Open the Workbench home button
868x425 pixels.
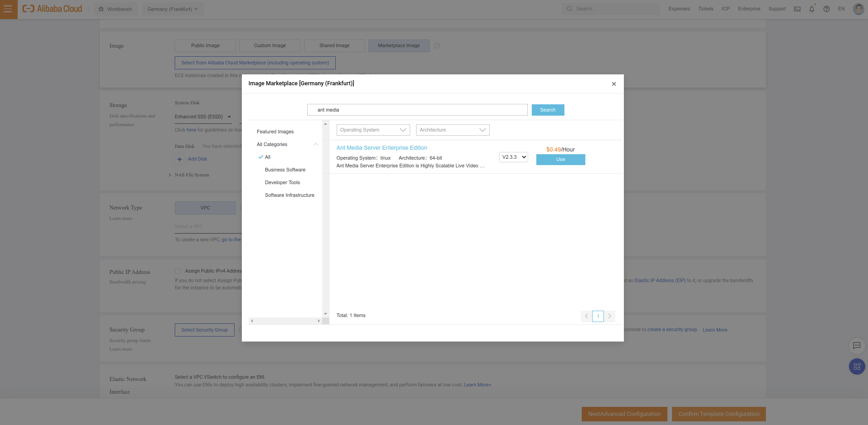click(x=115, y=9)
